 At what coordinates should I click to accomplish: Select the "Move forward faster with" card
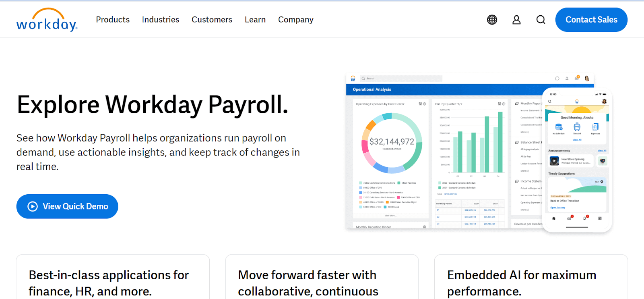(322, 277)
